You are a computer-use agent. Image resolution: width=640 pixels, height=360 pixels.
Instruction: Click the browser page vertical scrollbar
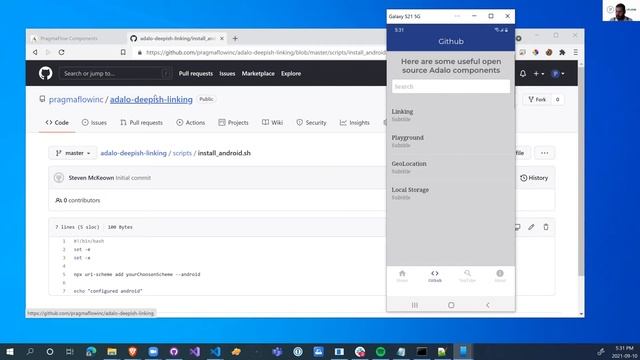pyautogui.click(x=581, y=171)
